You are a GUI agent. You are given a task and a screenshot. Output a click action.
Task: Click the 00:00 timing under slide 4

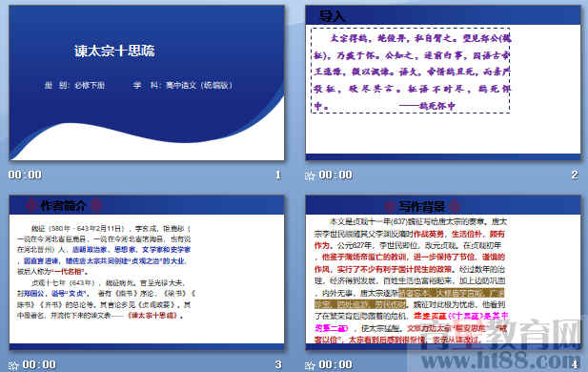(x=335, y=365)
